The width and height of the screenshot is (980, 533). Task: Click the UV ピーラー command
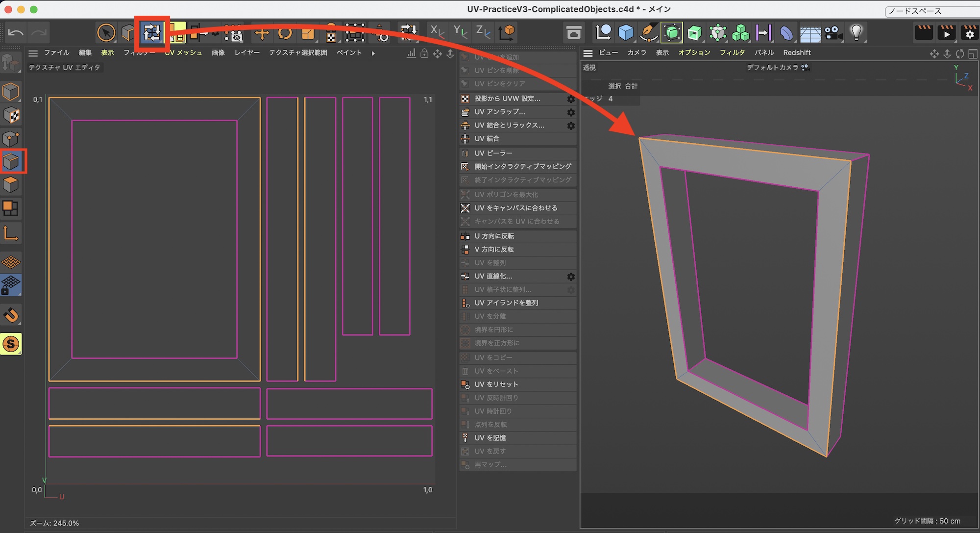493,153
